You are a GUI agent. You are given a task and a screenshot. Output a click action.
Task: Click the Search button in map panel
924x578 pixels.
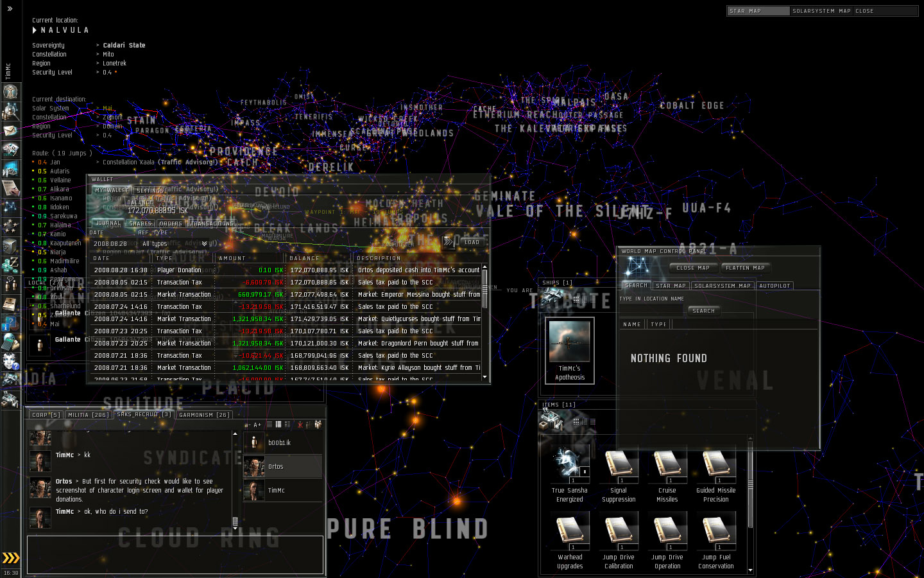[704, 311]
